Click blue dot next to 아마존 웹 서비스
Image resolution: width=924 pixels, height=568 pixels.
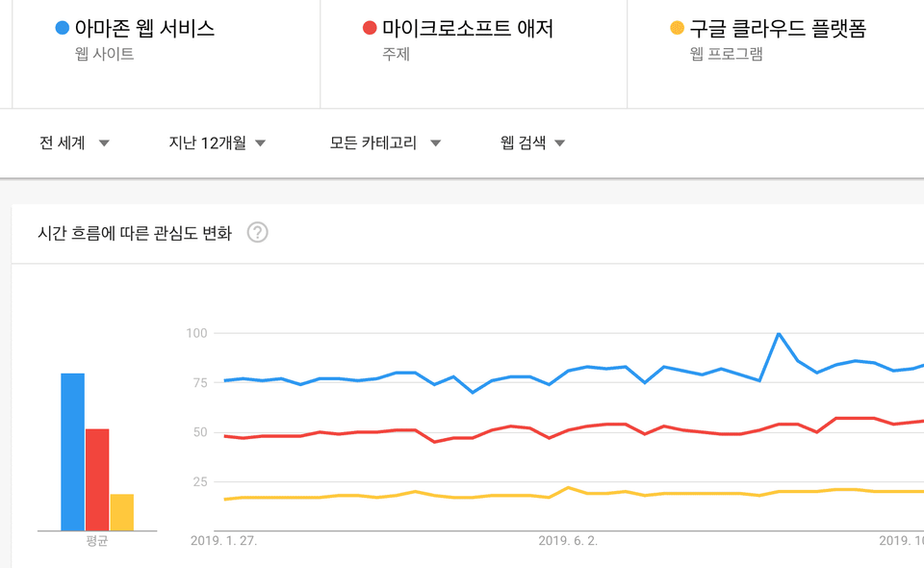[62, 28]
